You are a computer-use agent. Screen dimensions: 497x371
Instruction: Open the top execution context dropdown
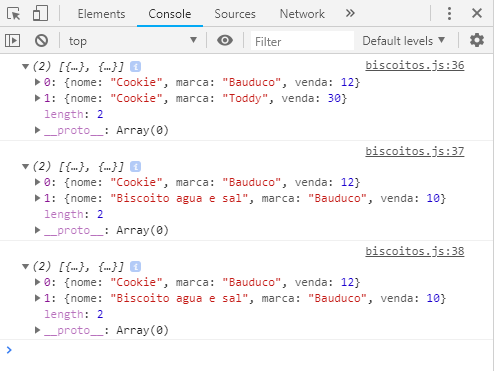[x=132, y=41]
